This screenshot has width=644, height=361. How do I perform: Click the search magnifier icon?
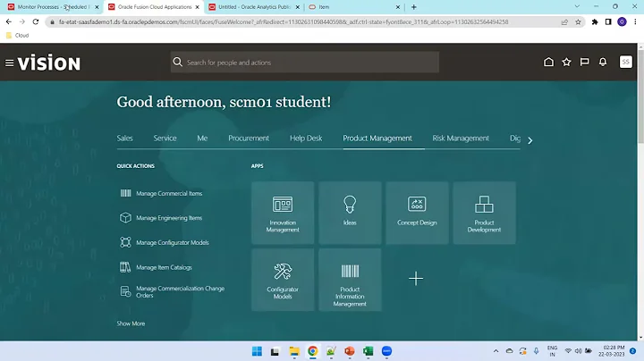[x=177, y=62]
